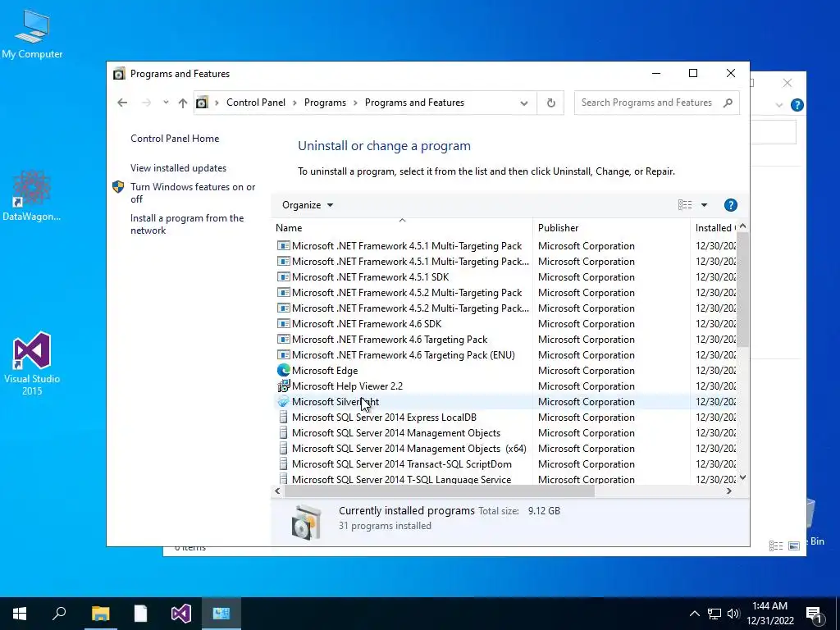Expand chevron after Programs breadcrumb

click(355, 103)
